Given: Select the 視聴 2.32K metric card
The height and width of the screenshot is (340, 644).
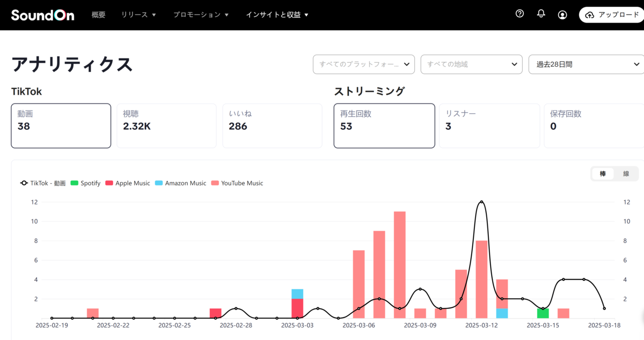Looking at the screenshot, I should [166, 126].
